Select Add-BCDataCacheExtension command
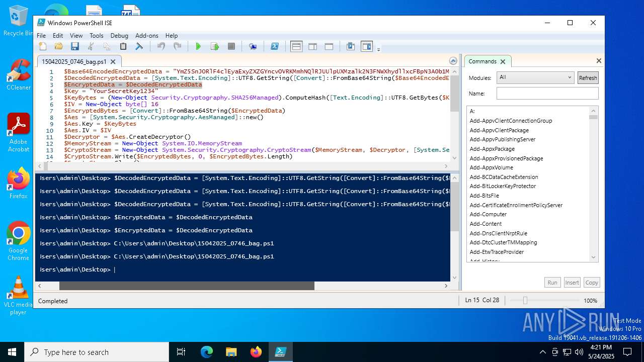This screenshot has height=362, width=644. 504,177
